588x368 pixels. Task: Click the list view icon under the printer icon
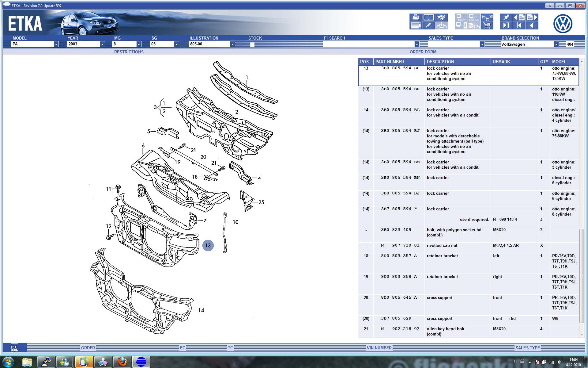pyautogui.click(x=416, y=26)
